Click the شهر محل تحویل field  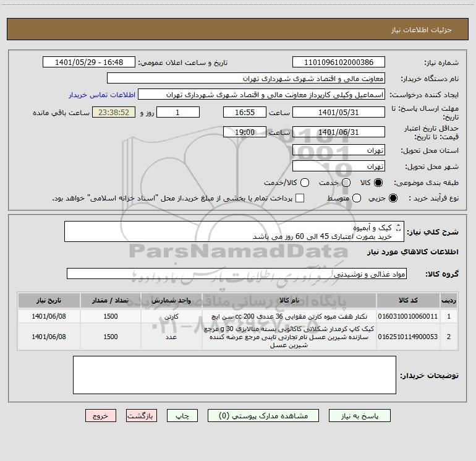pyautogui.click(x=339, y=166)
